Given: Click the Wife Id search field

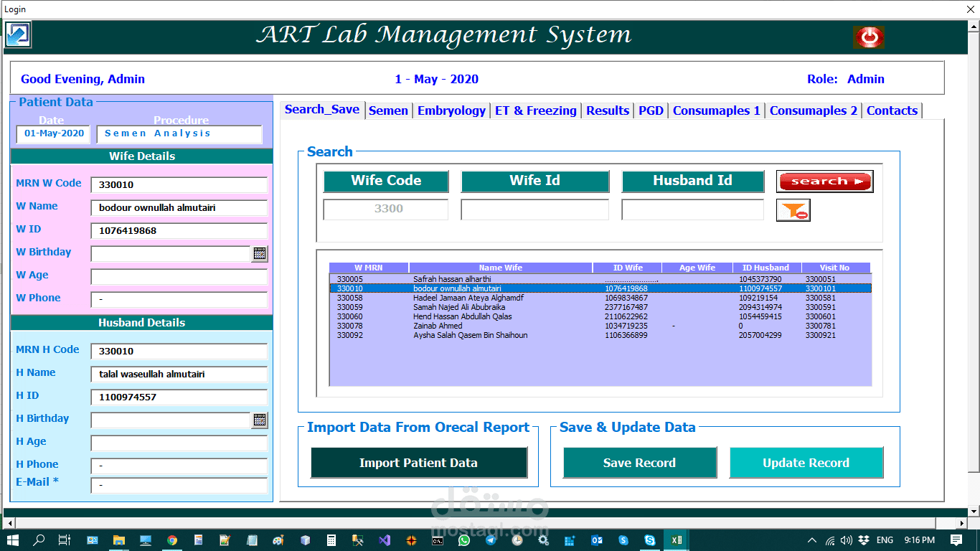Looking at the screenshot, I should (534, 209).
